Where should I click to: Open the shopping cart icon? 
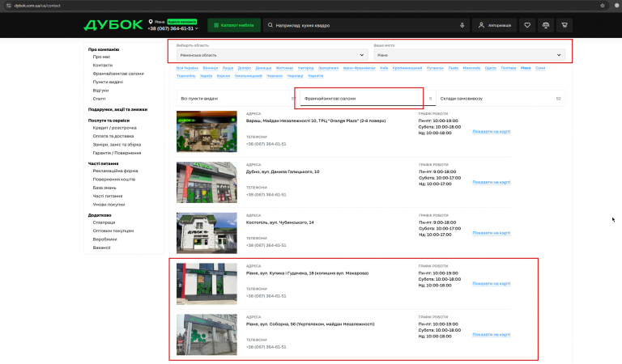564,25
